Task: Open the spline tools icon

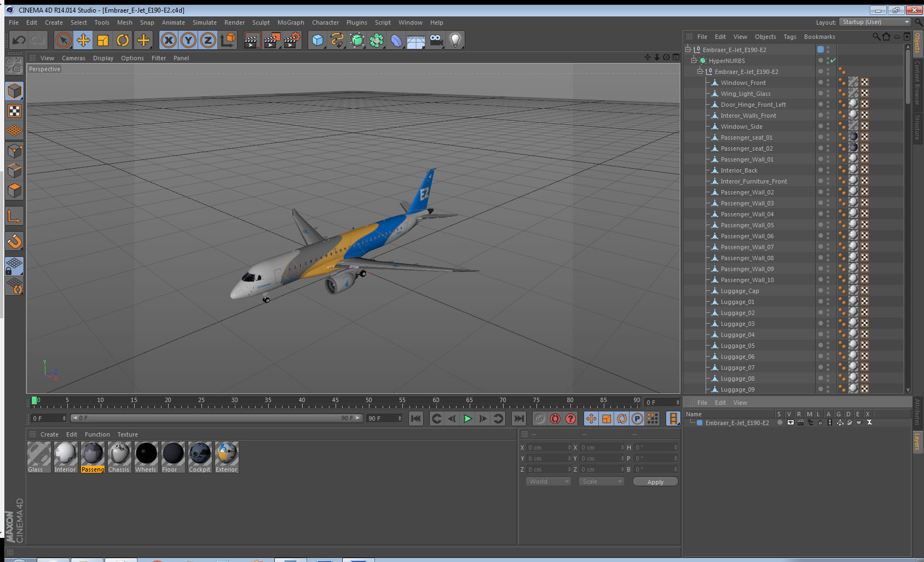Action: point(337,40)
